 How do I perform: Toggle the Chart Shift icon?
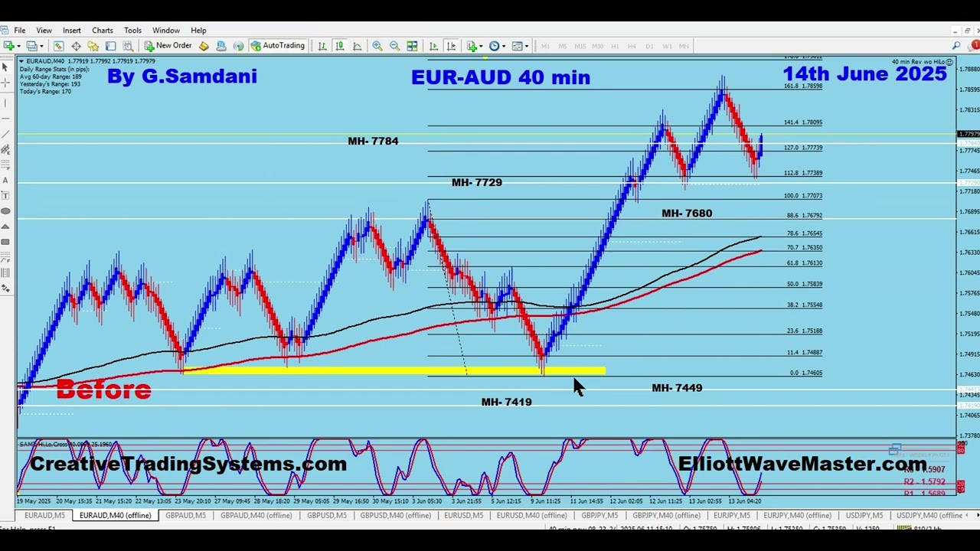click(x=451, y=46)
